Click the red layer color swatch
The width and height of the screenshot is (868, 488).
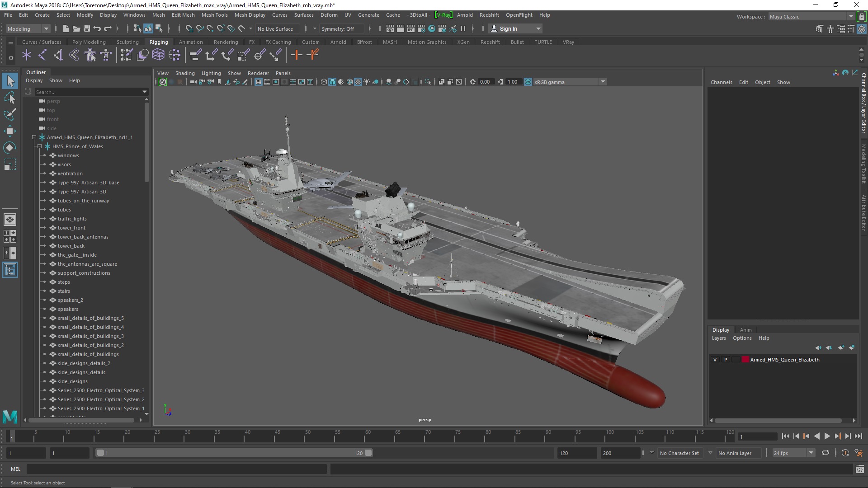(745, 360)
